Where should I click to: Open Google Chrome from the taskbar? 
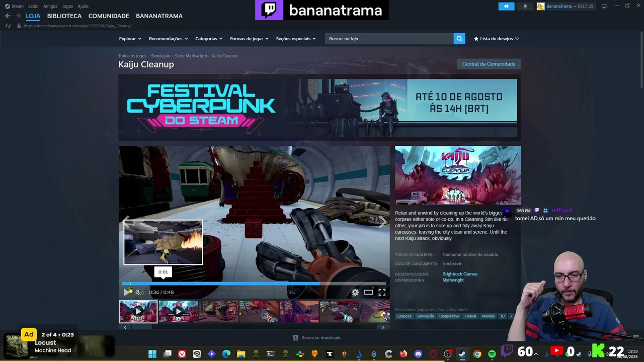(x=477, y=354)
